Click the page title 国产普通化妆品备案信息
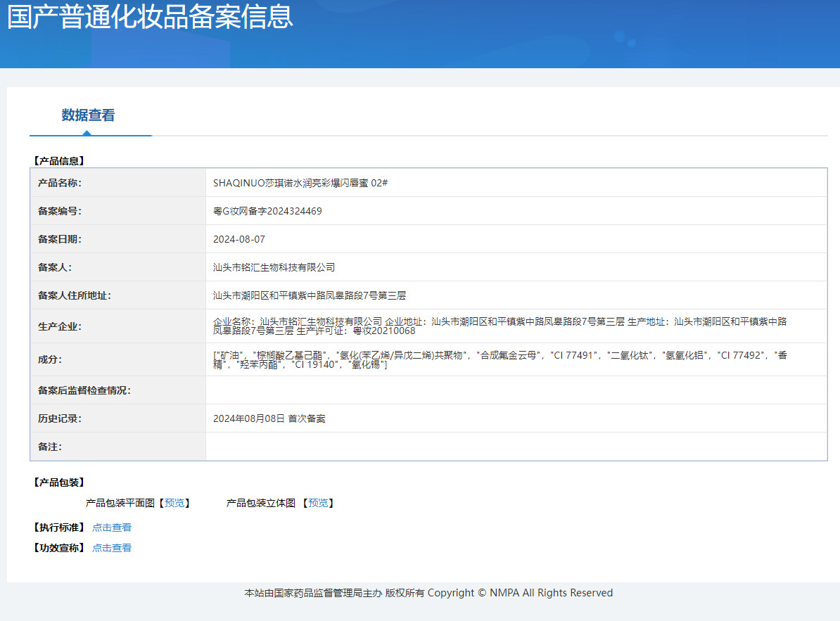 pos(151,17)
